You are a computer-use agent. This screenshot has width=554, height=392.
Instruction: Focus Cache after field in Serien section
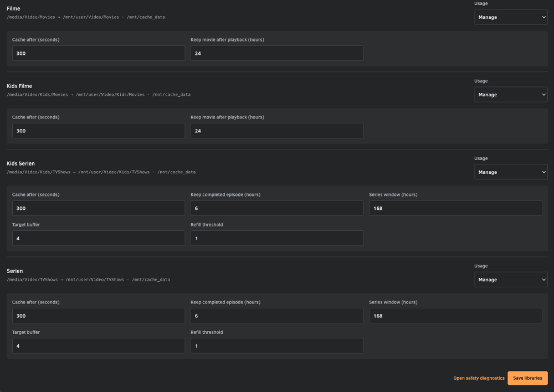point(99,316)
